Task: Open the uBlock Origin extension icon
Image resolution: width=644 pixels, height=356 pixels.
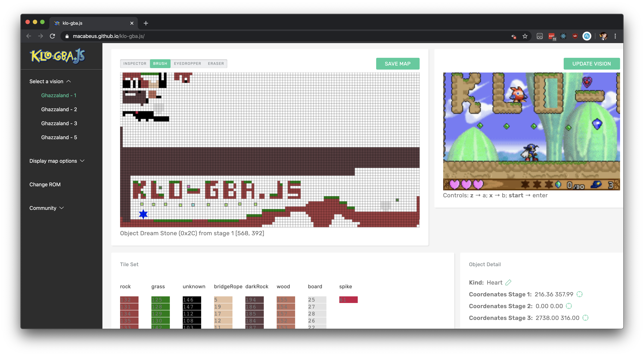Action: pos(575,36)
